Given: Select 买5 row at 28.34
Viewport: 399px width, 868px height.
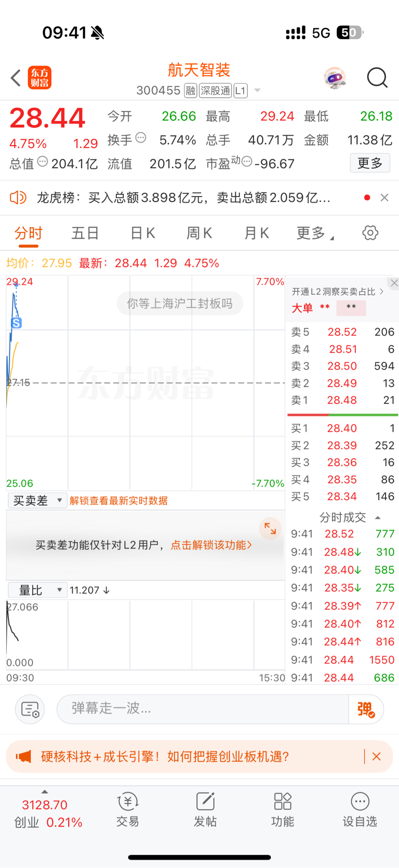Looking at the screenshot, I should tap(343, 496).
